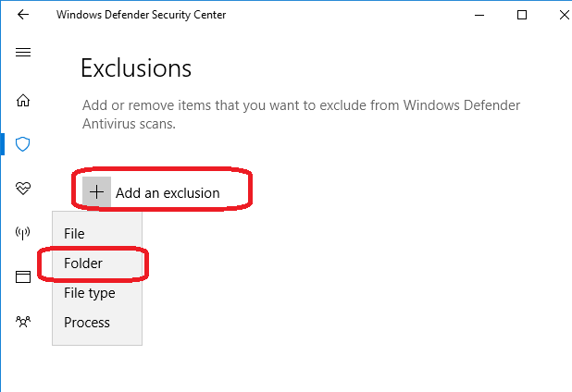Screen dimensions: 572x392
Task: Close the Windows Defender Security Center window
Action: click(564, 15)
